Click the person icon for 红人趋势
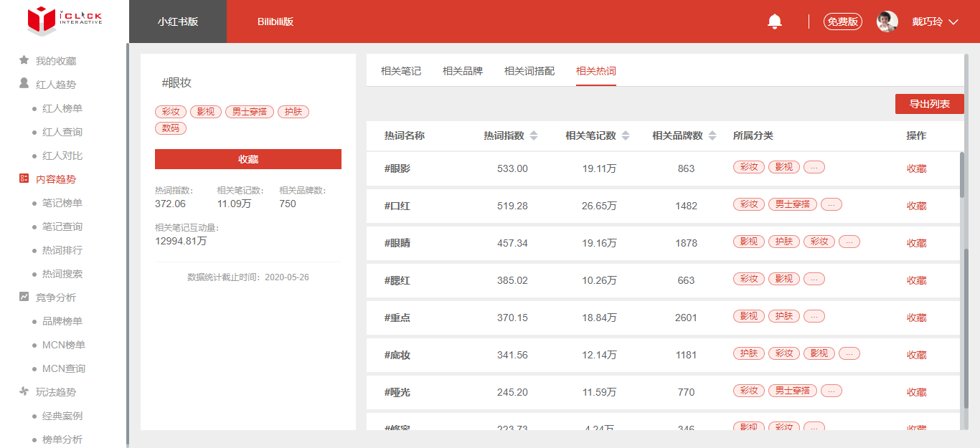 click(x=24, y=84)
